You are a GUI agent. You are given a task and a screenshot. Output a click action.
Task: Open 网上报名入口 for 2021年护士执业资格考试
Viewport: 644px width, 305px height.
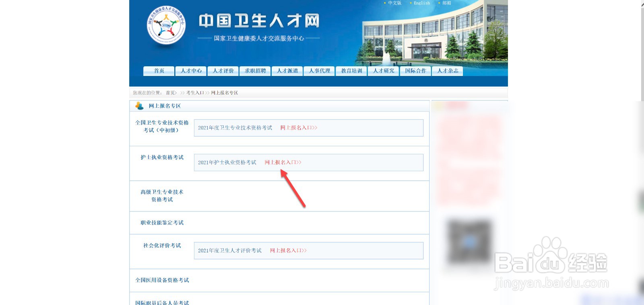[x=283, y=162]
